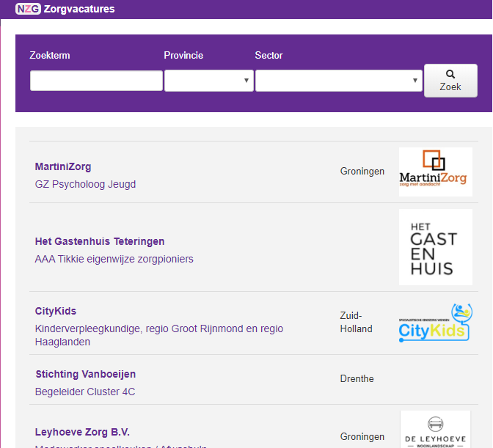Click Drenthe text in Vanboeijen row
The height and width of the screenshot is (448, 493).
click(357, 378)
